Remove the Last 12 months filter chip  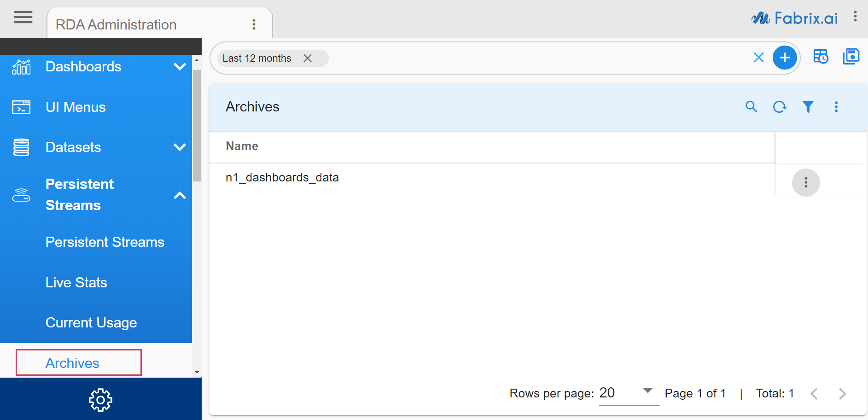point(308,58)
